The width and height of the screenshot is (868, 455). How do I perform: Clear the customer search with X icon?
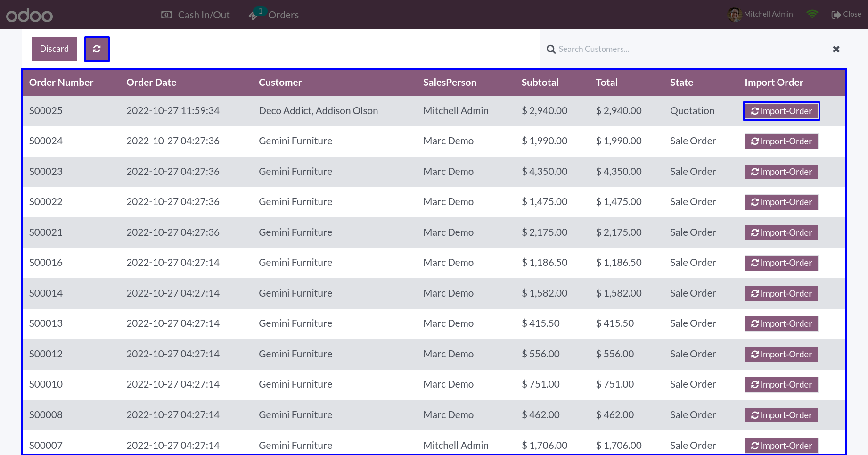[x=836, y=49]
